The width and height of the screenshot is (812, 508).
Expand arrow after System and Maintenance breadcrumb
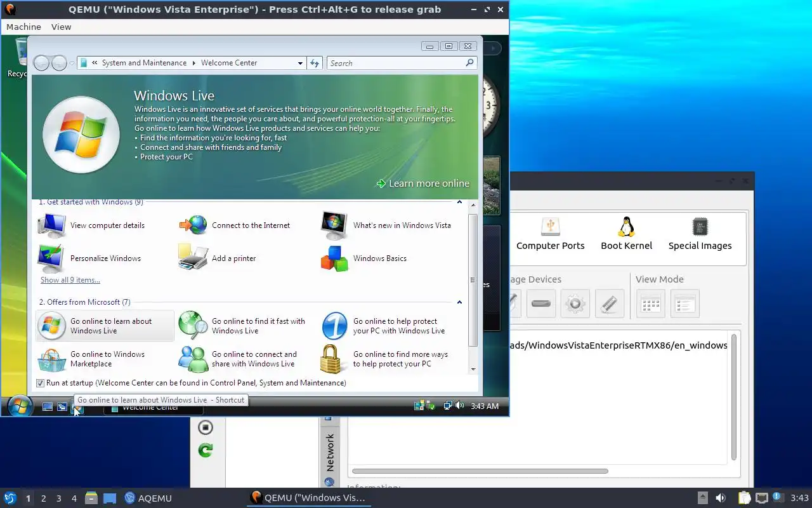[x=193, y=63]
